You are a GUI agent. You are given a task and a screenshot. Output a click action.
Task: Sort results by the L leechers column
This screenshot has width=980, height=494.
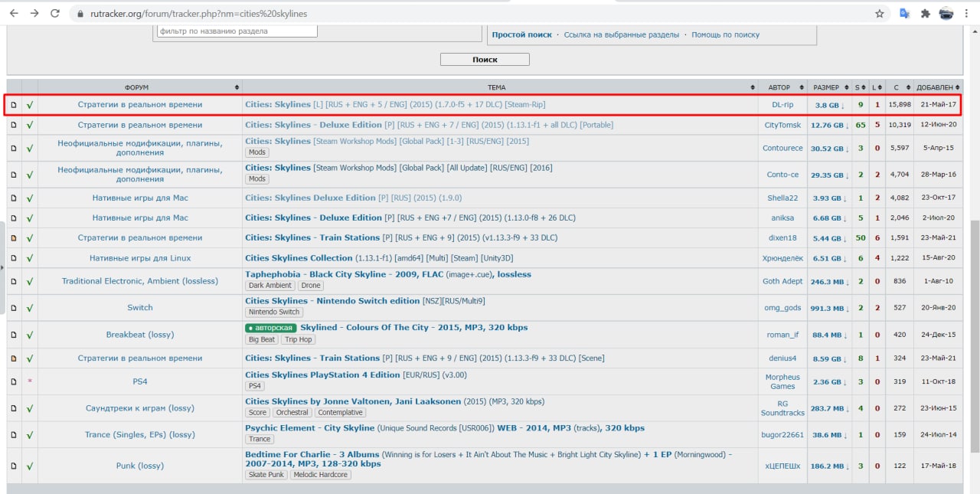(877, 87)
